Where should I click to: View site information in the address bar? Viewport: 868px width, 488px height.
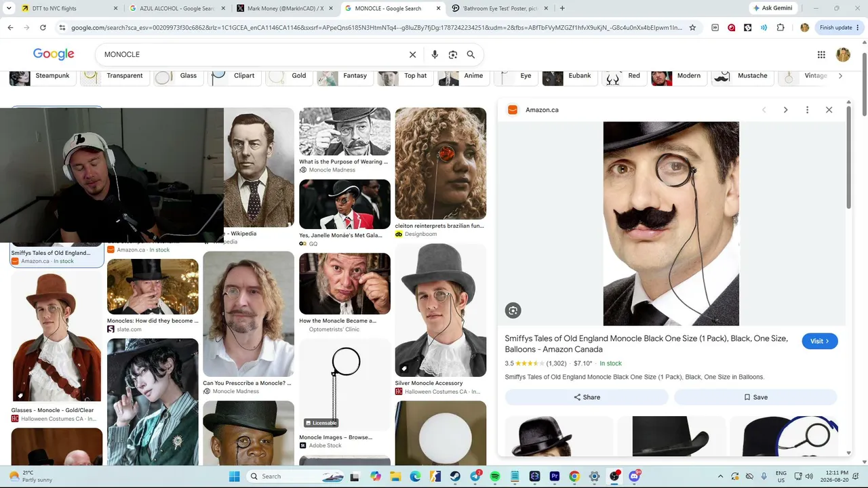coord(62,28)
